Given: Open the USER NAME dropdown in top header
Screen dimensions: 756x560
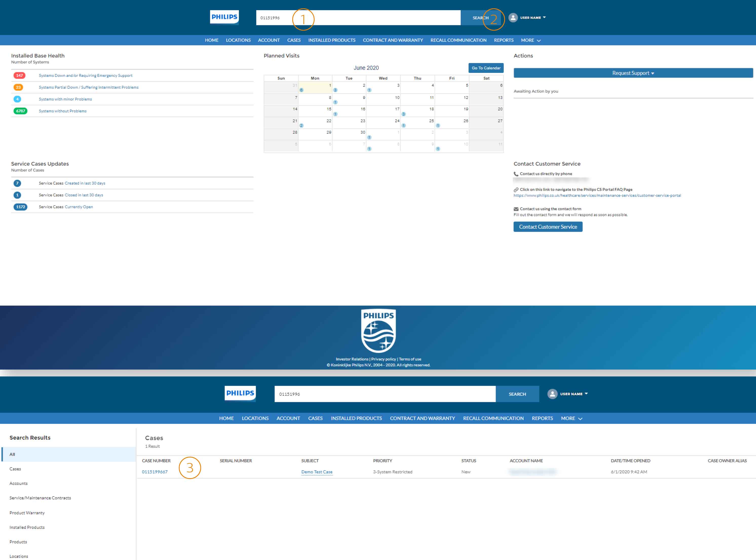Looking at the screenshot, I should tap(533, 18).
